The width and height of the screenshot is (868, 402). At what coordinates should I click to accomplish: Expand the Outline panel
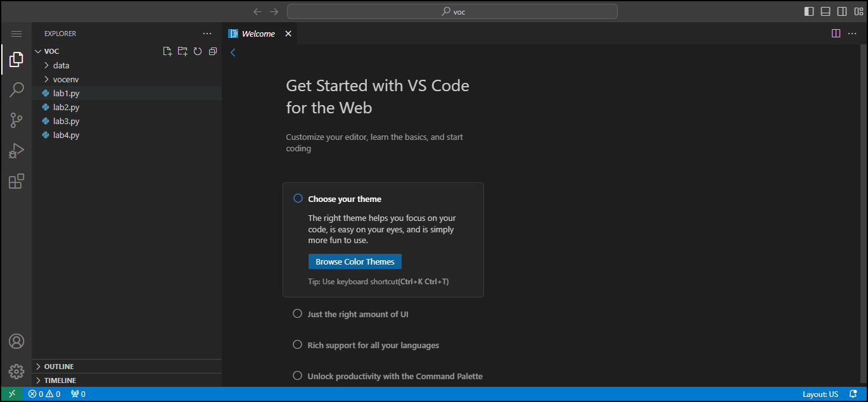127,367
